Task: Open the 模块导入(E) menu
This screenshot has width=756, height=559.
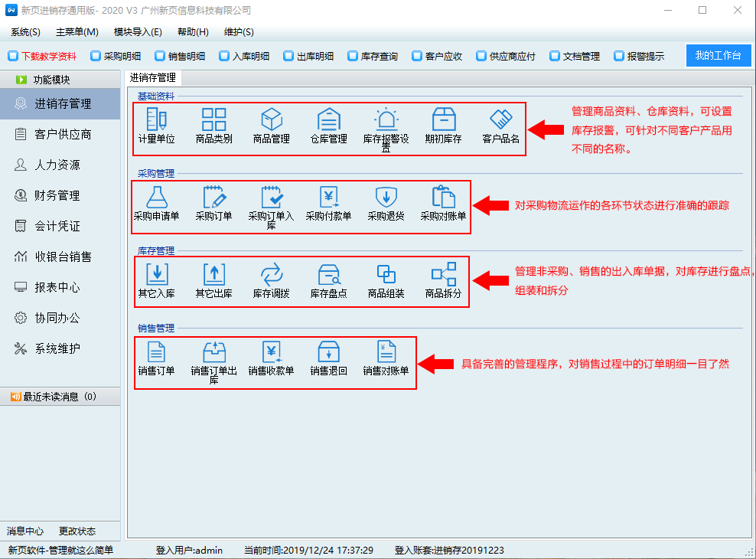Action: pos(138,32)
